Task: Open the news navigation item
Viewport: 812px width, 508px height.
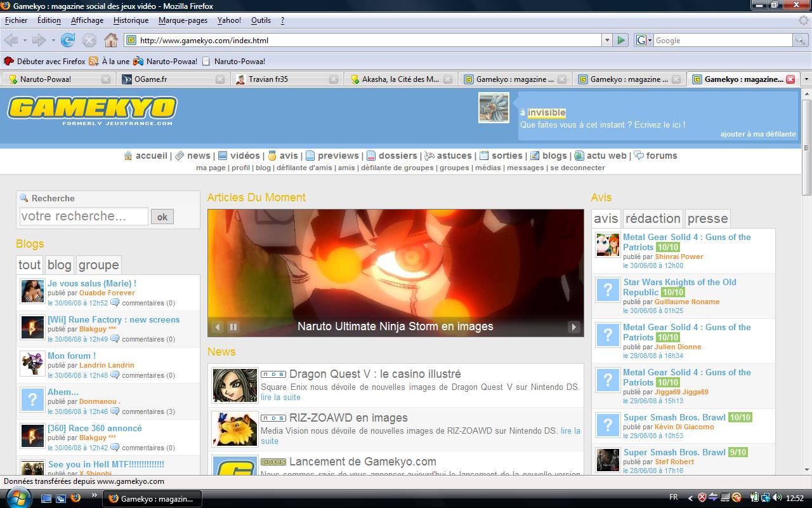Action: (x=192, y=156)
